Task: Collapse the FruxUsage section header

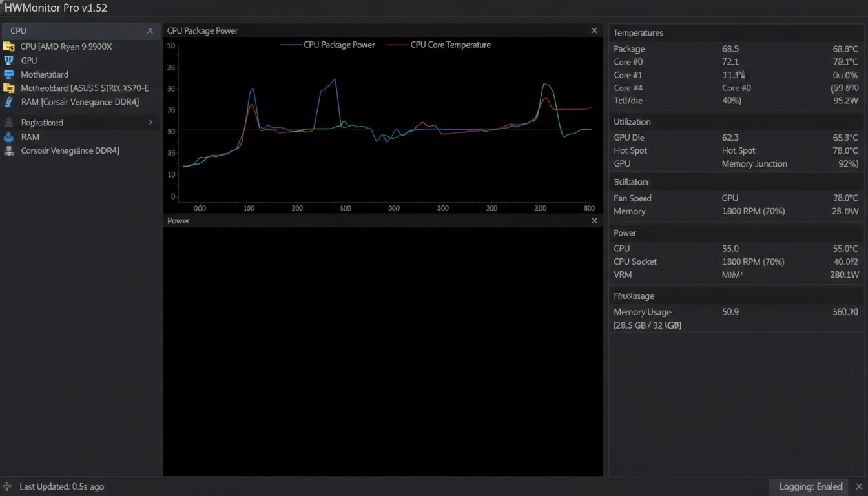Action: 736,296
